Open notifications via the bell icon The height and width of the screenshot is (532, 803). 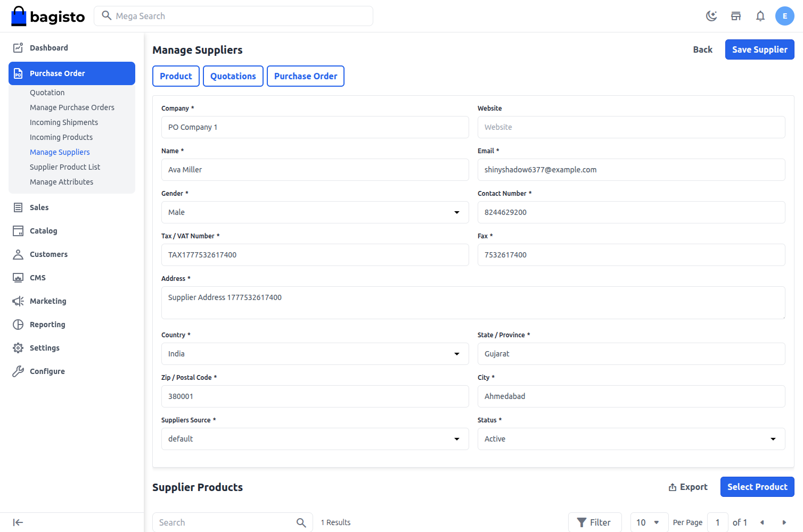pos(760,16)
